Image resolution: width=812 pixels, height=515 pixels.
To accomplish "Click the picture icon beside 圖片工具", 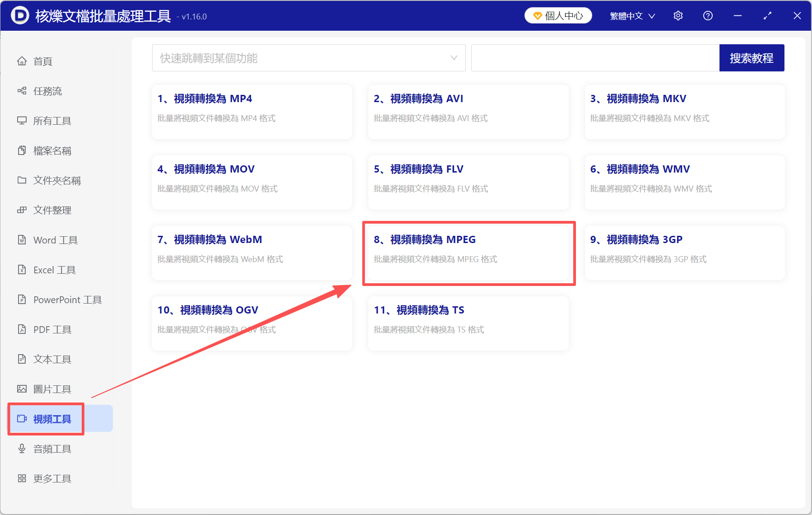I will tap(22, 389).
